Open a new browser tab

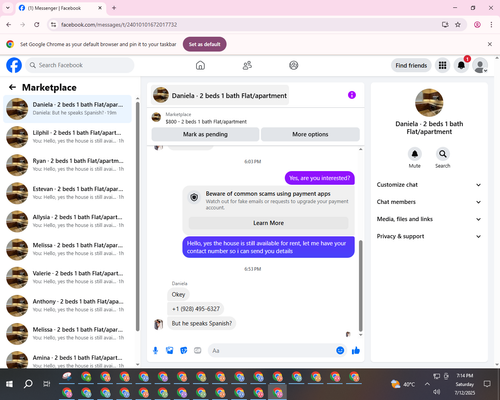[114, 8]
